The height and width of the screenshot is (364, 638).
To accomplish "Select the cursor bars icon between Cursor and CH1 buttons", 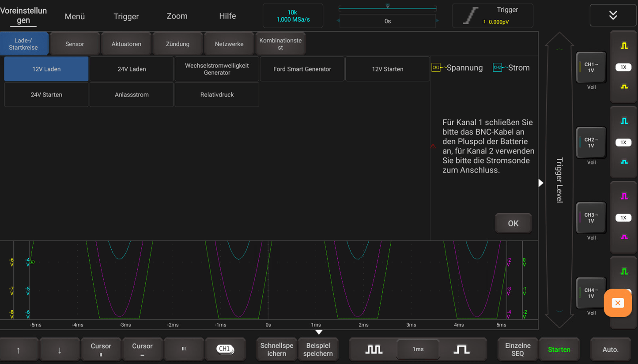I will 184,349.
